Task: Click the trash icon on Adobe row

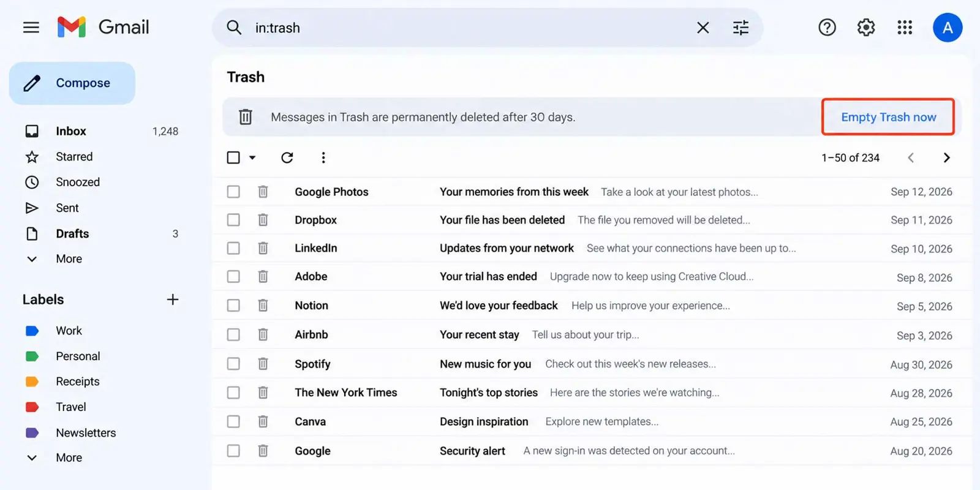Action: point(263,276)
